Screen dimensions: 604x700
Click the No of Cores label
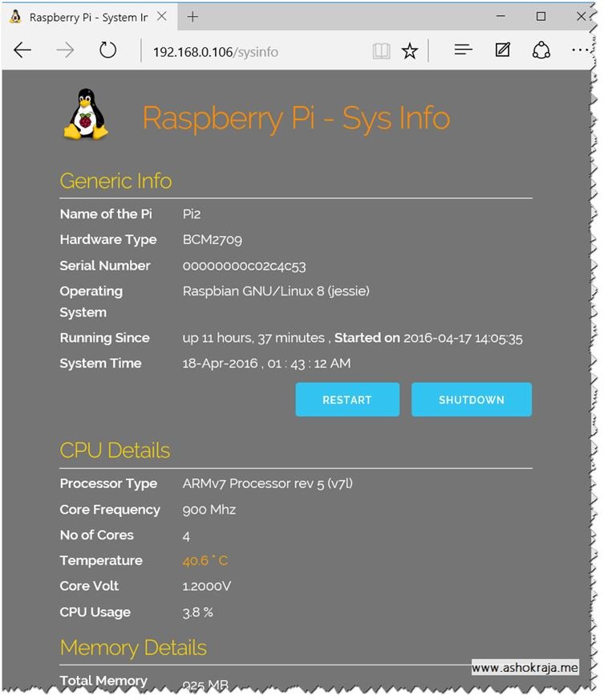(x=96, y=535)
